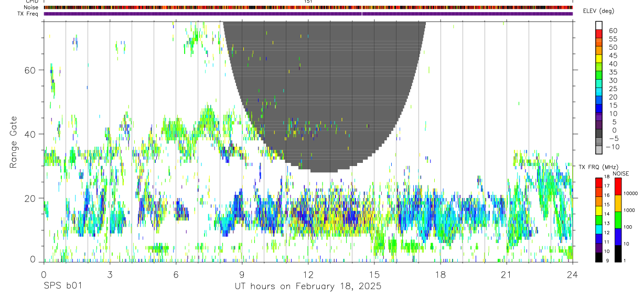644x297 pixels.
Task: Click the Range Gate axis tick label '20'
Action: (30, 198)
